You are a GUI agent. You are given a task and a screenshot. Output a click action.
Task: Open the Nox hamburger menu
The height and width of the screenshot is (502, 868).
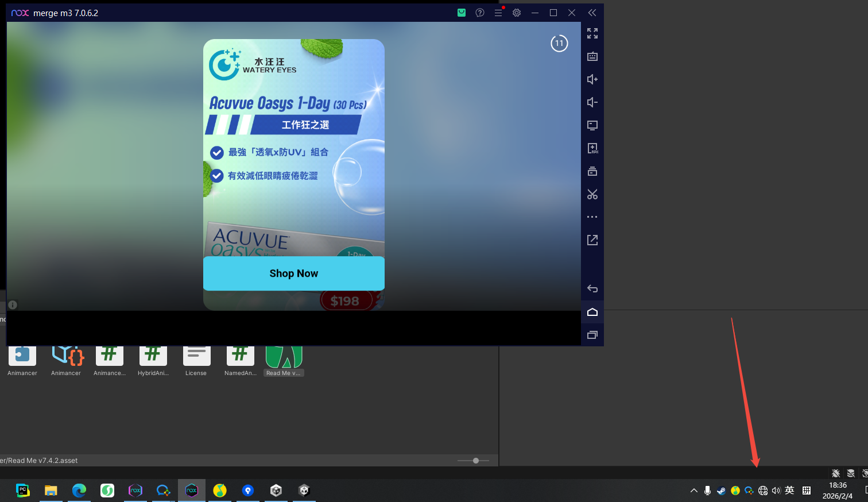point(498,12)
